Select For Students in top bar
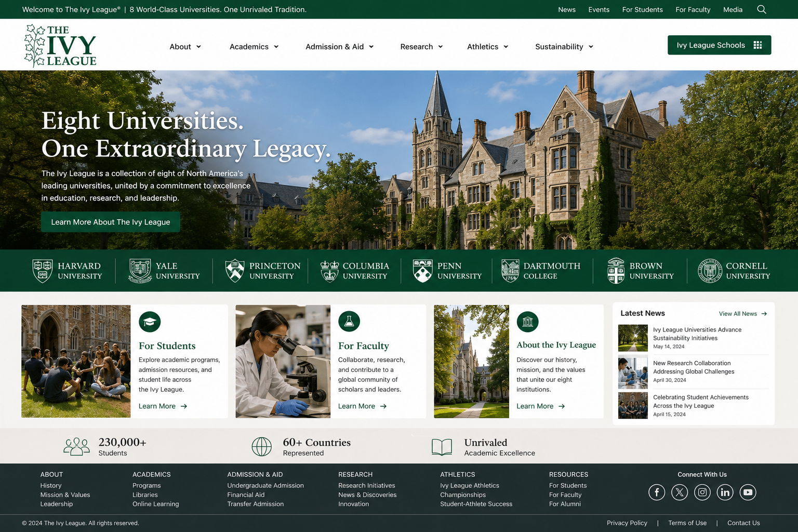 [x=643, y=9]
